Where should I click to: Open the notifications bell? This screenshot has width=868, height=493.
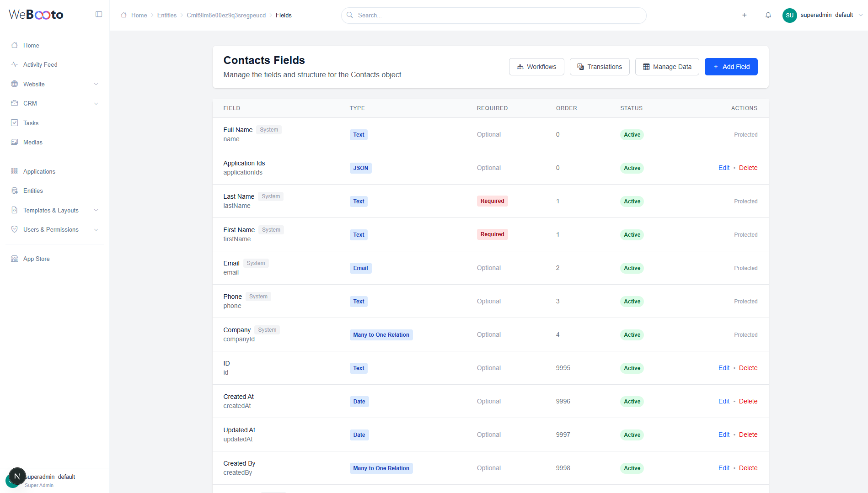(768, 15)
